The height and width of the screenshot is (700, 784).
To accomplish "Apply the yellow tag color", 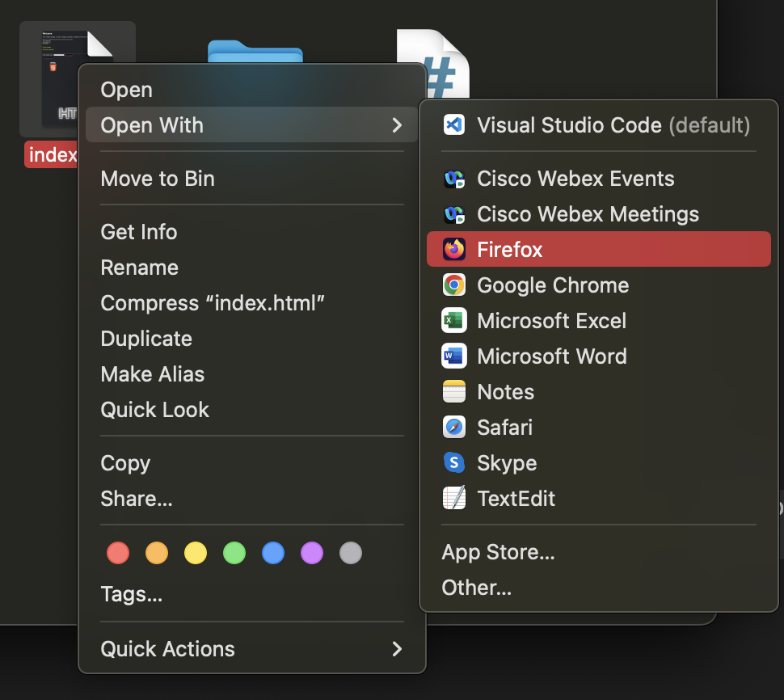I will [196, 553].
